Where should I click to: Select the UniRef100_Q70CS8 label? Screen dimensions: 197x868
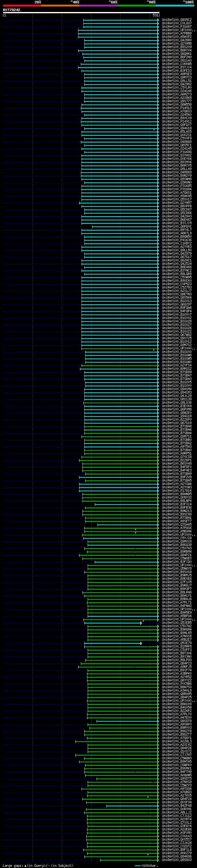coord(177,457)
